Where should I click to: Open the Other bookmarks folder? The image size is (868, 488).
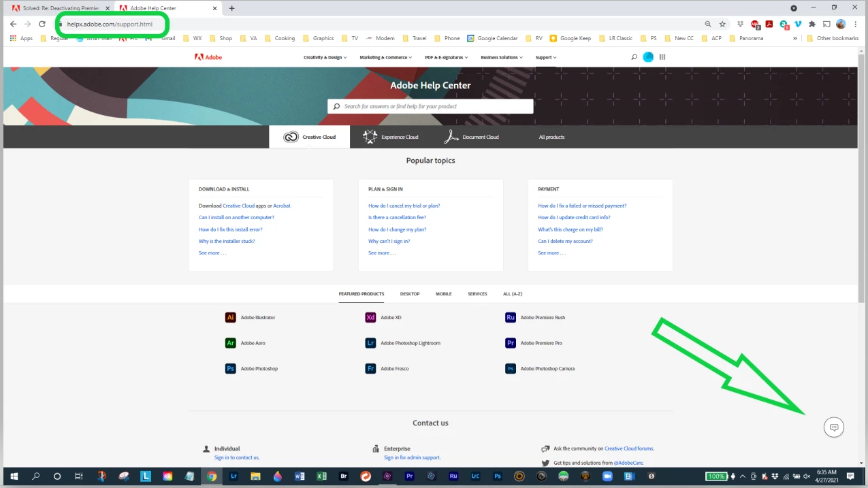[833, 38]
